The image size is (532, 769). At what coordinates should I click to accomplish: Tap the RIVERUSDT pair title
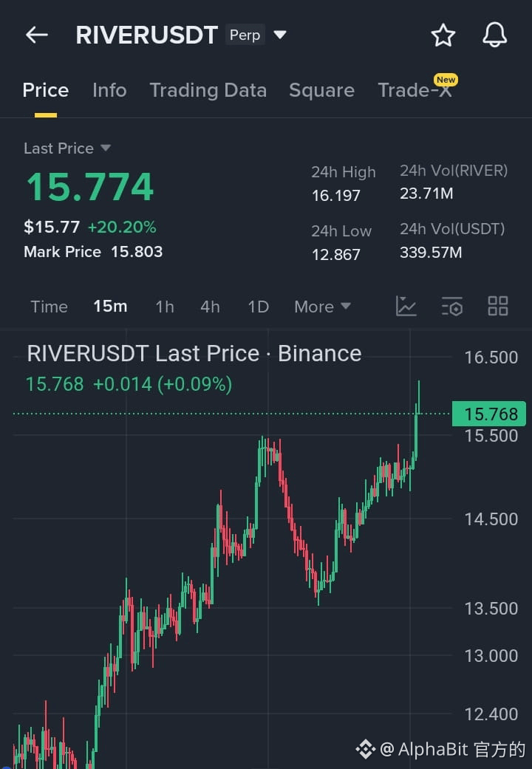[x=147, y=35]
